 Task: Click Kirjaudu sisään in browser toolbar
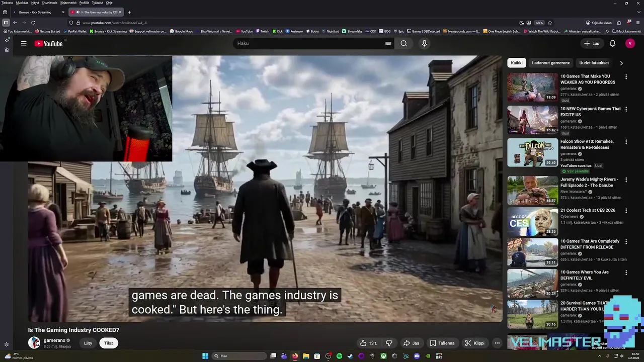click(599, 23)
